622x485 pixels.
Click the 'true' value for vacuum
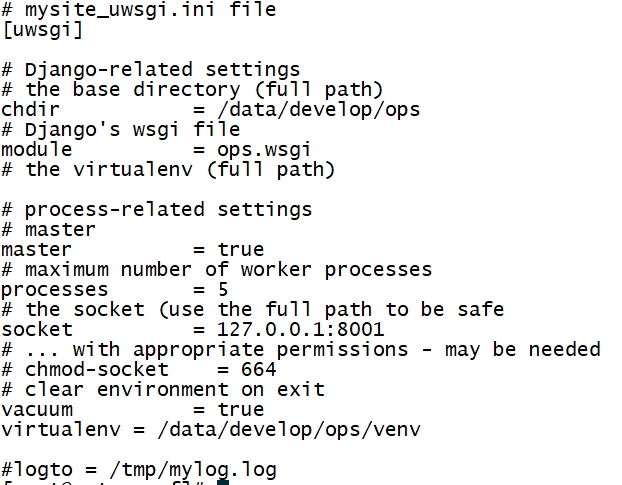[240, 410]
